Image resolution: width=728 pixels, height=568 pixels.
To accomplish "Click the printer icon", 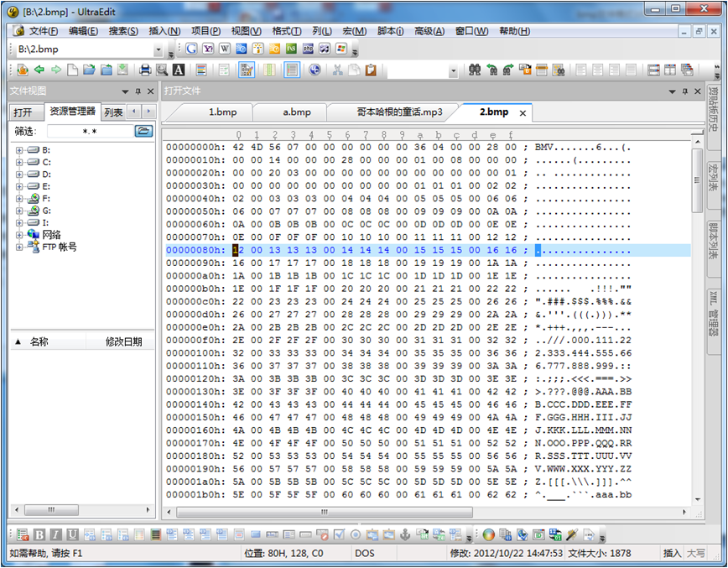I will [145, 70].
